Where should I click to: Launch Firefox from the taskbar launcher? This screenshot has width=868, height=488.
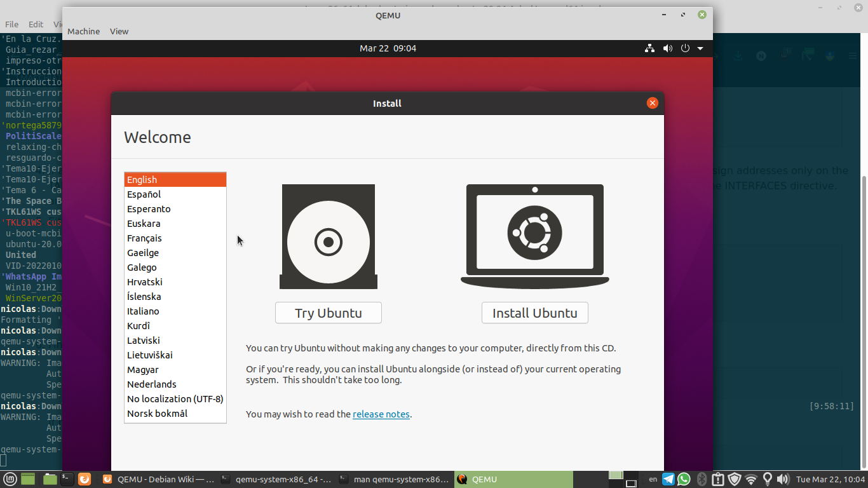pyautogui.click(x=85, y=479)
